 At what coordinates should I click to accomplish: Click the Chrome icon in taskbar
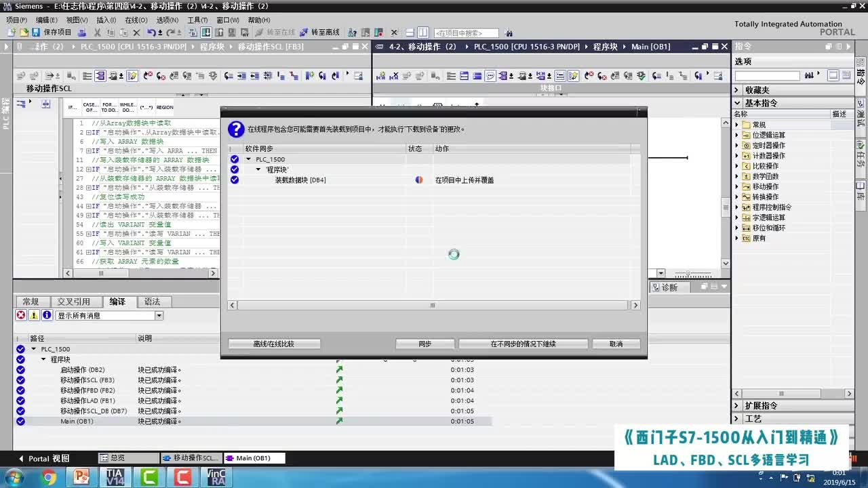[x=49, y=477]
